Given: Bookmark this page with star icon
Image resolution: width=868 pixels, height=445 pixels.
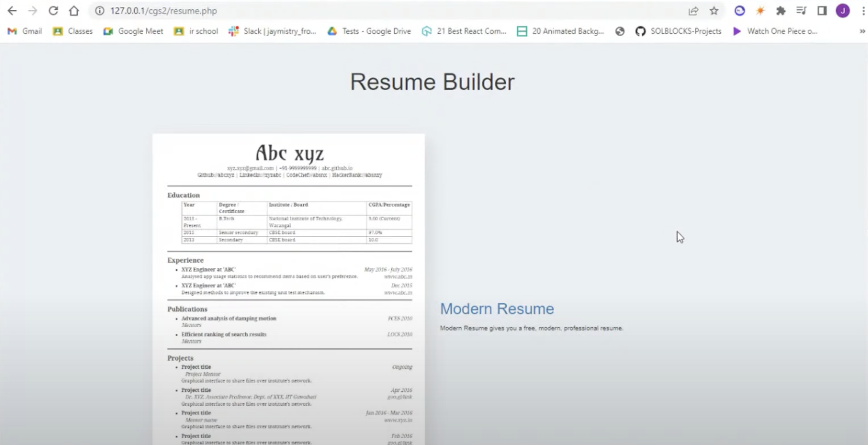Looking at the screenshot, I should tap(714, 11).
